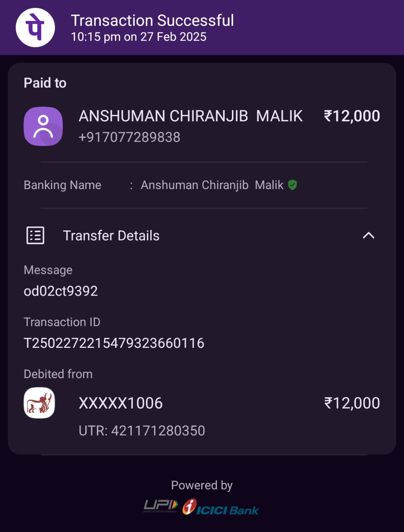Tap the recipient phone number +917077289838
The width and height of the screenshot is (404, 532).
point(129,137)
